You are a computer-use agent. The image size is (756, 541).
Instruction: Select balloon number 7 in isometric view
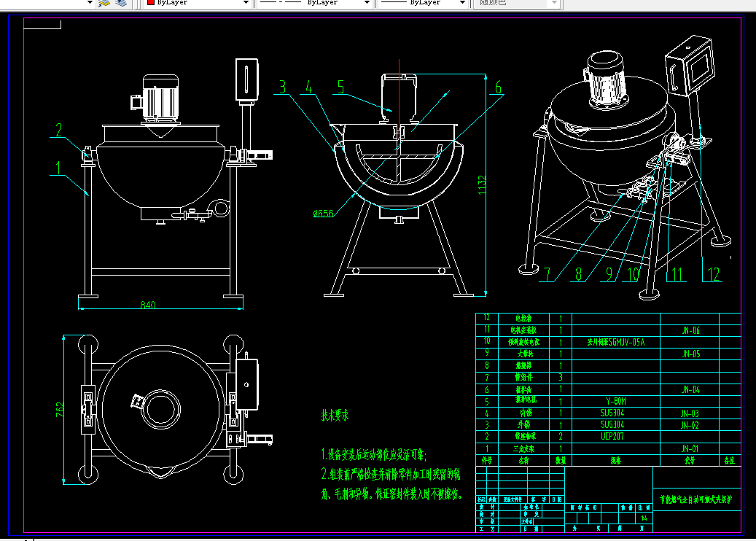(x=547, y=274)
